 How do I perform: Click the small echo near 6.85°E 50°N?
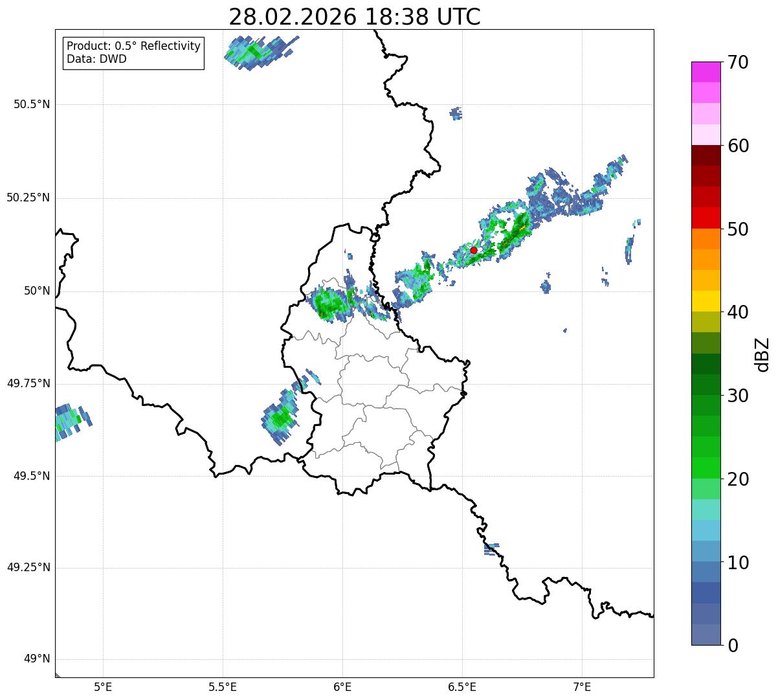(546, 285)
